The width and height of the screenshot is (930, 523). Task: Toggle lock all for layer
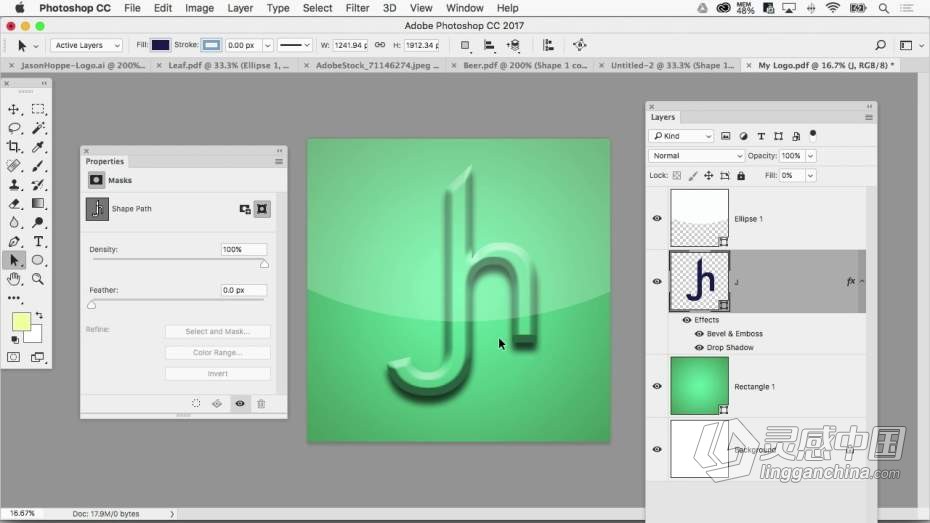tap(741, 176)
